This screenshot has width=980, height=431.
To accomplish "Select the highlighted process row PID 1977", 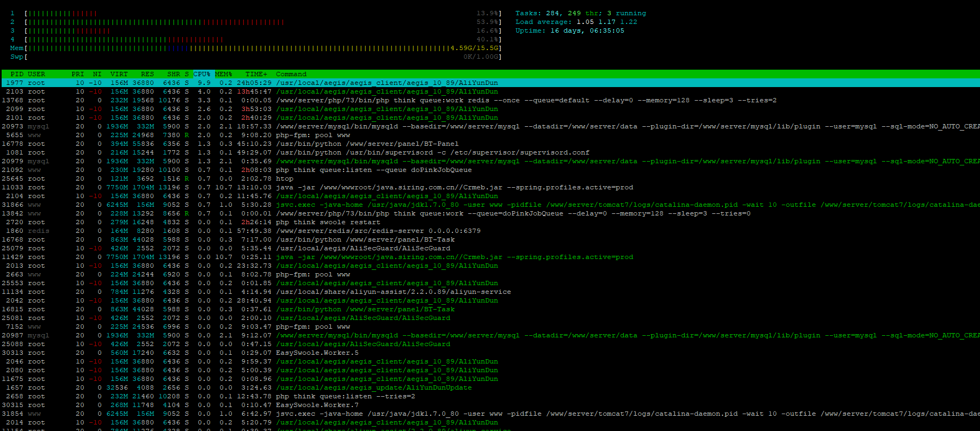I will point(490,83).
